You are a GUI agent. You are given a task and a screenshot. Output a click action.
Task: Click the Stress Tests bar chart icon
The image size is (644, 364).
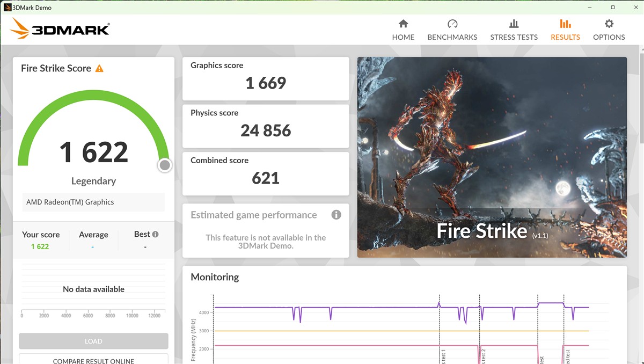(x=514, y=24)
